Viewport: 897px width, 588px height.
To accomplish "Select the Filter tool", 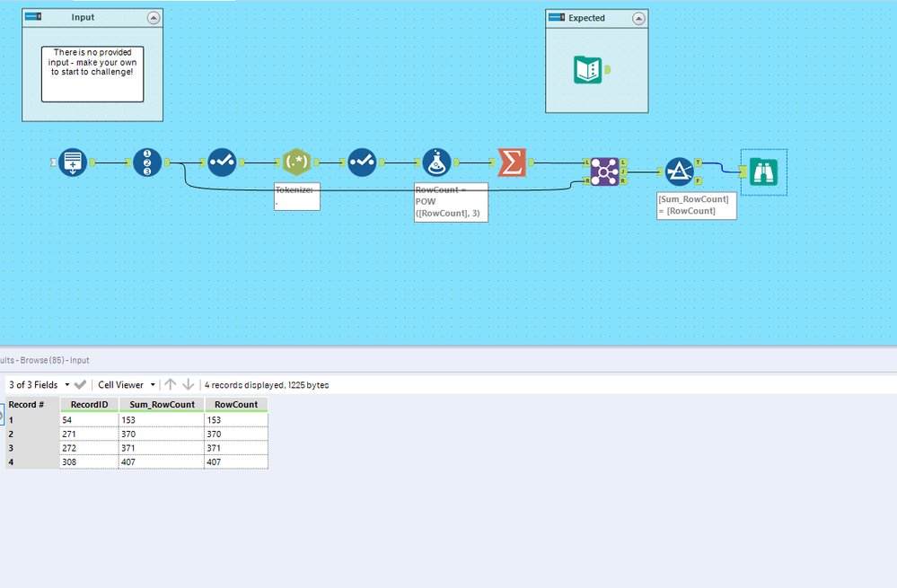I will pos(679,171).
